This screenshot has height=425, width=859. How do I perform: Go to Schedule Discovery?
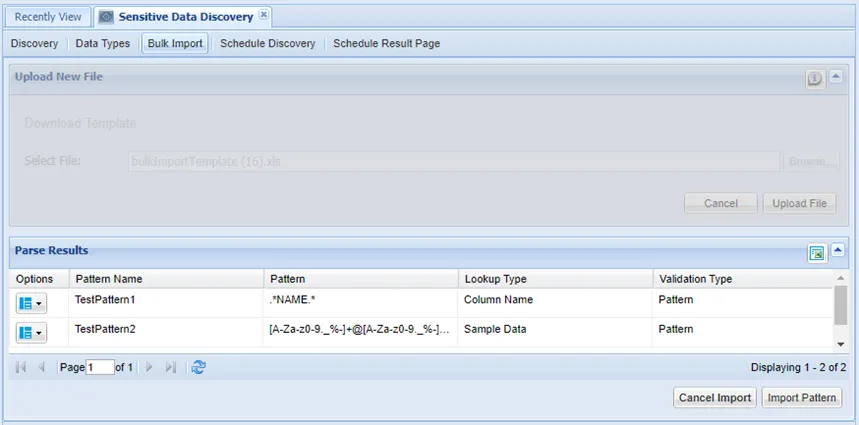click(267, 43)
